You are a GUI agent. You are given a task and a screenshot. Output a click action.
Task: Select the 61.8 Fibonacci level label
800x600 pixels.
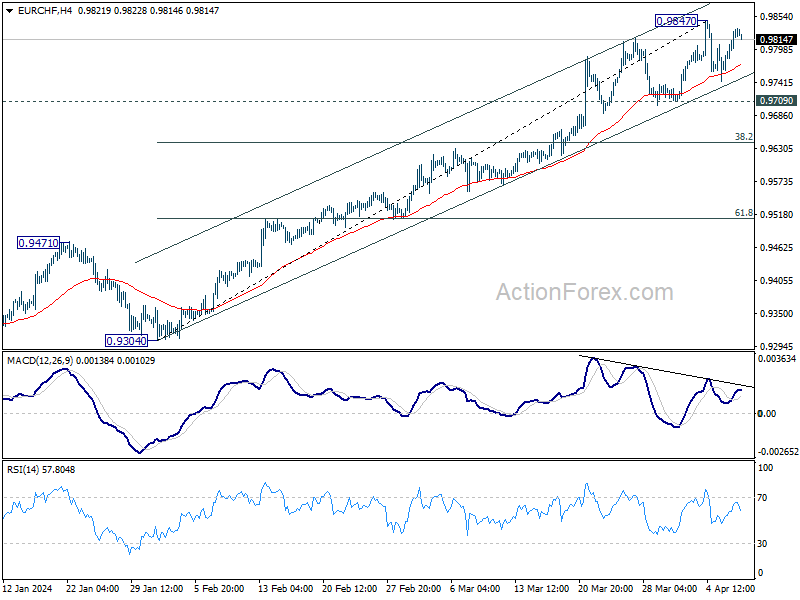pos(743,213)
